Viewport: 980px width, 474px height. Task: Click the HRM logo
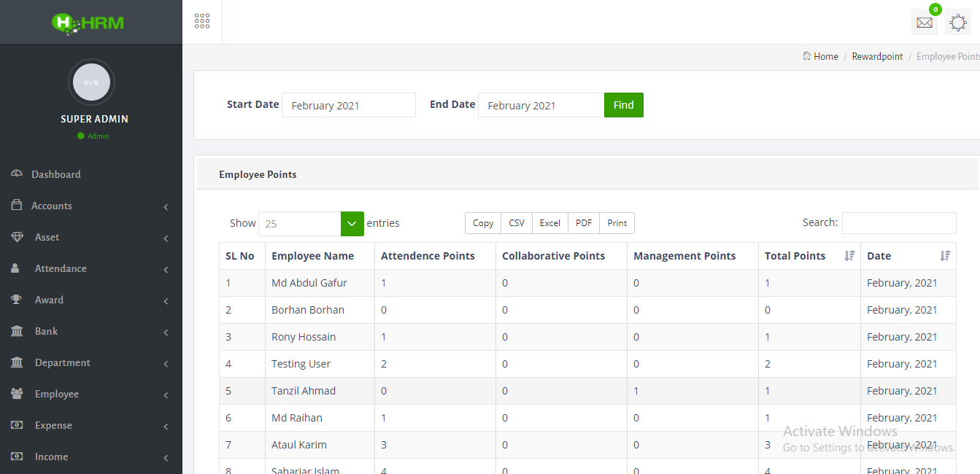[88, 23]
